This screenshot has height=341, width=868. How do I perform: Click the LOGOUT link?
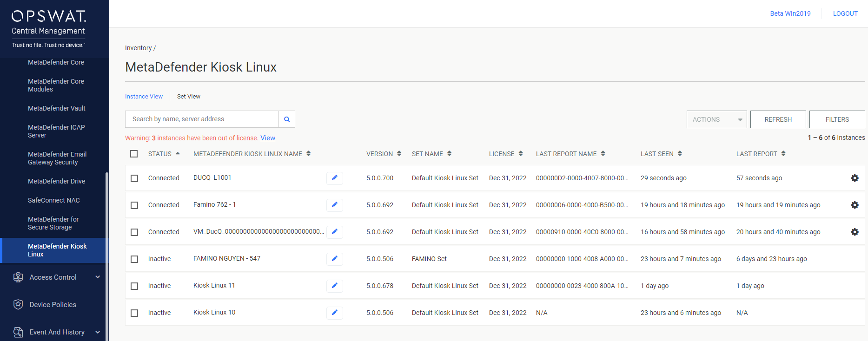click(x=845, y=13)
